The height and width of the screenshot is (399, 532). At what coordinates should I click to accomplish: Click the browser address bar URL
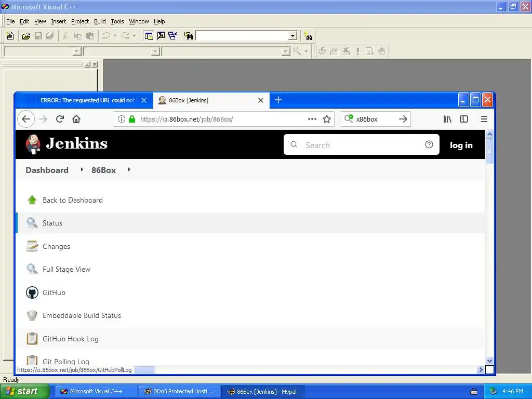[187, 119]
